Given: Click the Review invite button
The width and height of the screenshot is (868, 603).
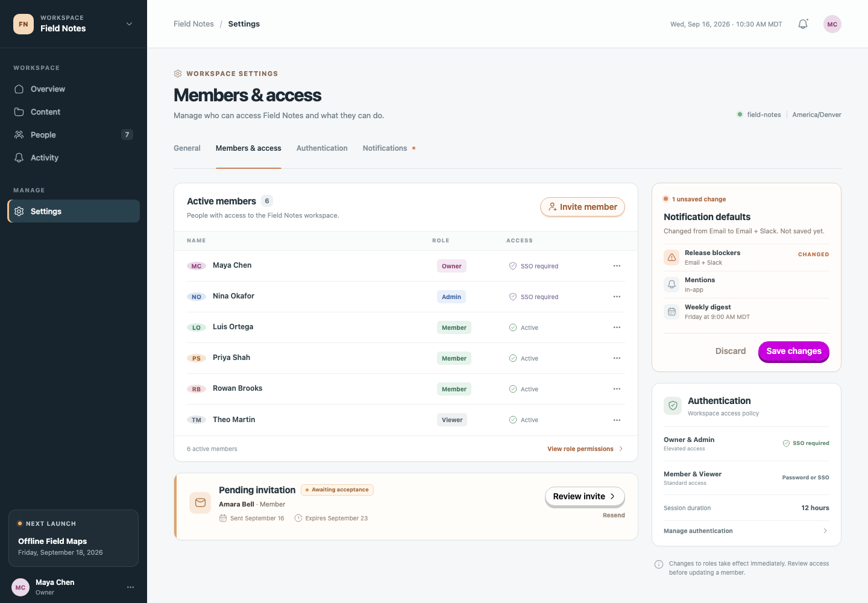Looking at the screenshot, I should pos(585,496).
